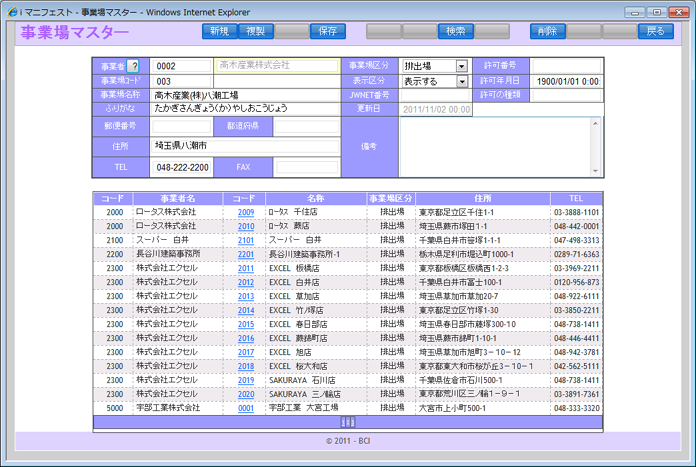696x467 pixels.
Task: Click the TEL column header in table
Action: (x=576, y=198)
